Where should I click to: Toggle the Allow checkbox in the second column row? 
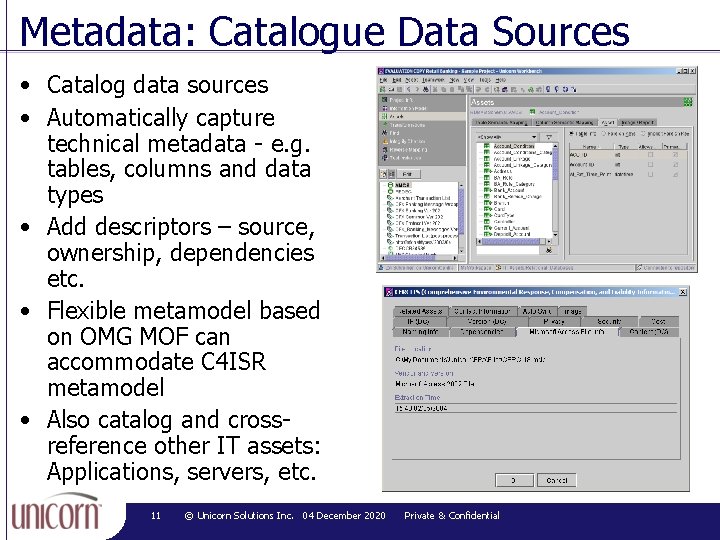point(650,164)
